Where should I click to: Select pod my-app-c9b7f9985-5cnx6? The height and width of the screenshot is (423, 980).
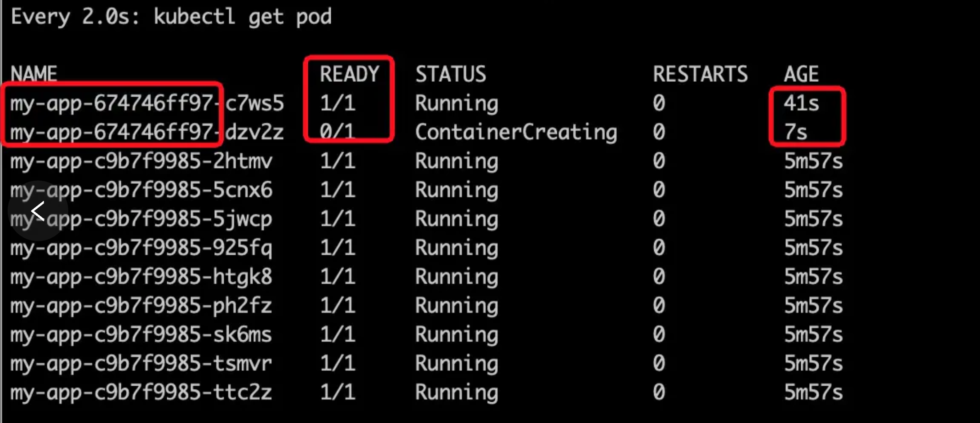click(141, 190)
